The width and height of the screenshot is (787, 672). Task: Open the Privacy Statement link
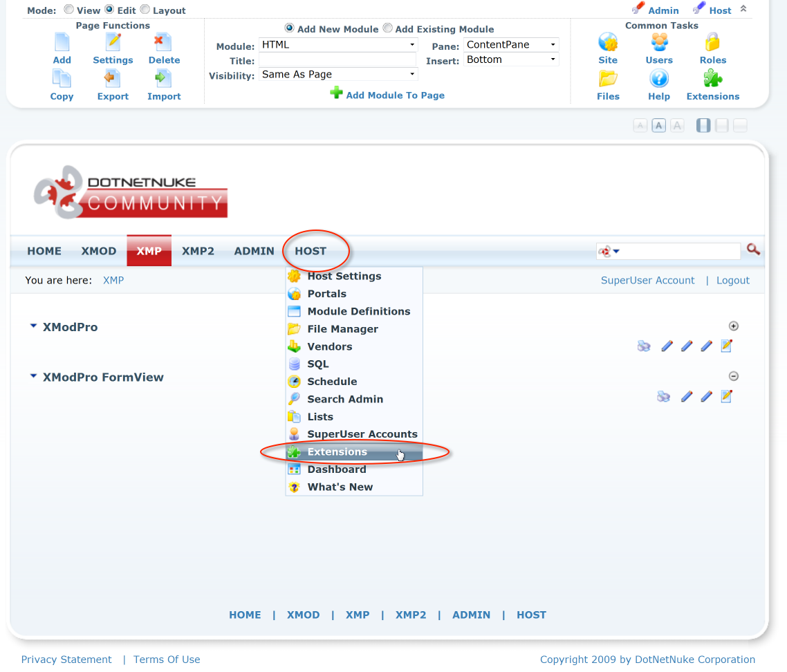coord(66,660)
